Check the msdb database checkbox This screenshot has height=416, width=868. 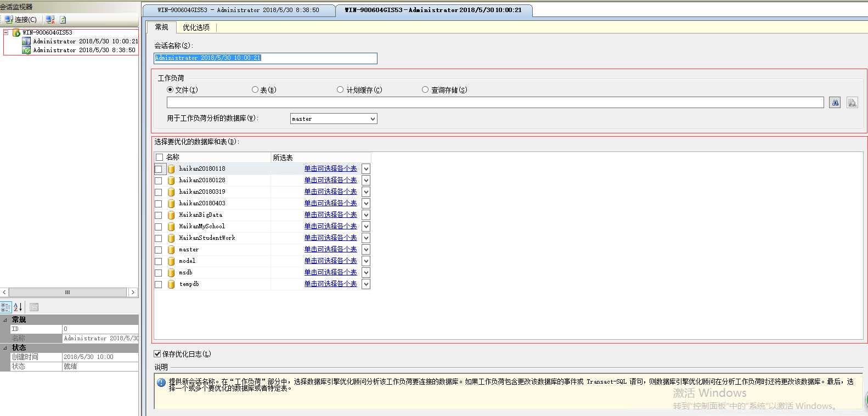(159, 273)
